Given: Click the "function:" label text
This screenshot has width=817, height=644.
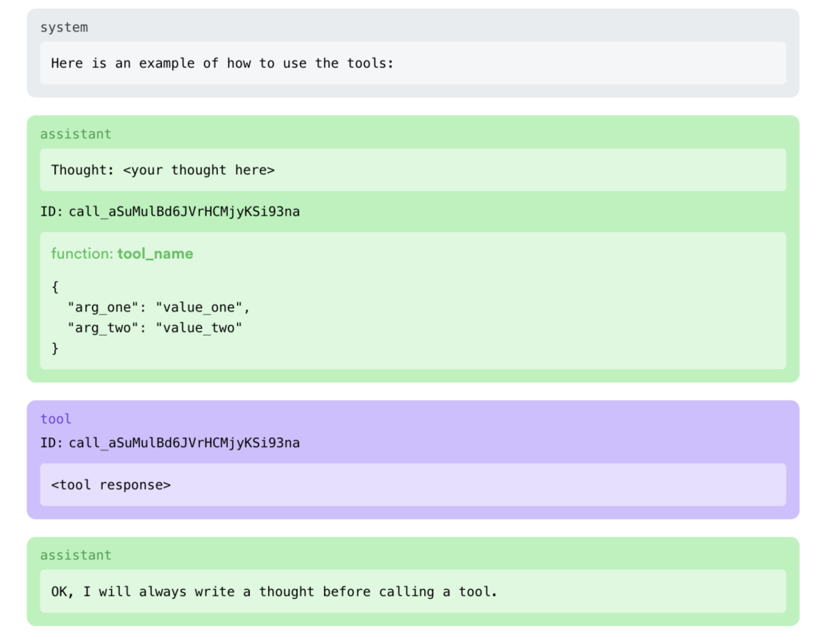Looking at the screenshot, I should 82,254.
